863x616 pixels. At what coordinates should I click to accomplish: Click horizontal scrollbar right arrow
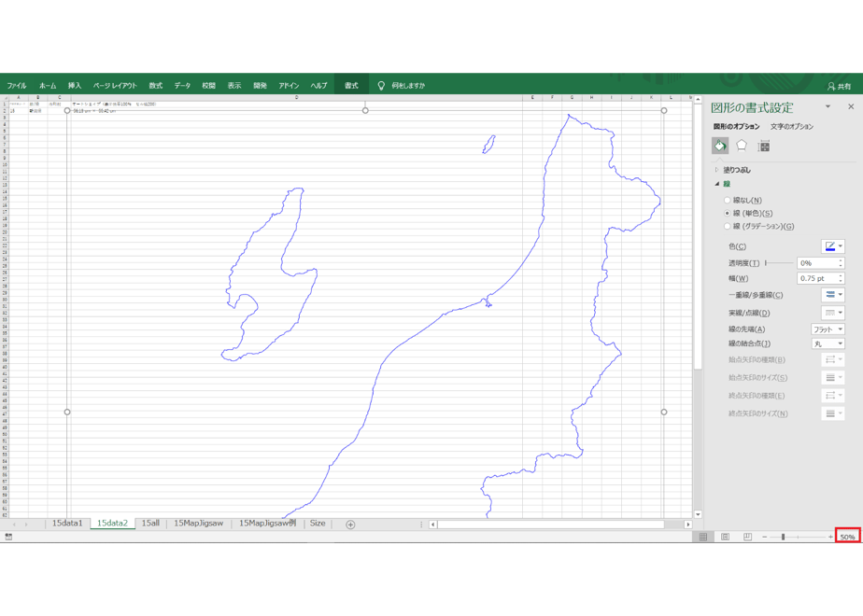(x=688, y=525)
